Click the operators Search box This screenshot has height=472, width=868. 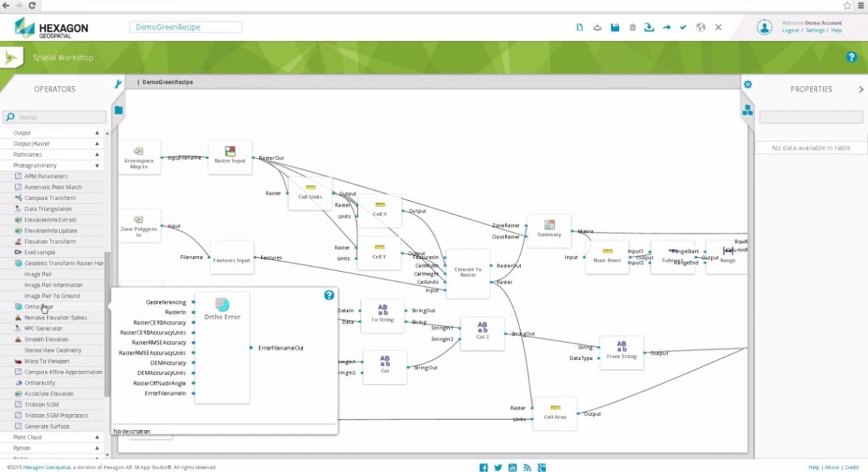tap(54, 117)
